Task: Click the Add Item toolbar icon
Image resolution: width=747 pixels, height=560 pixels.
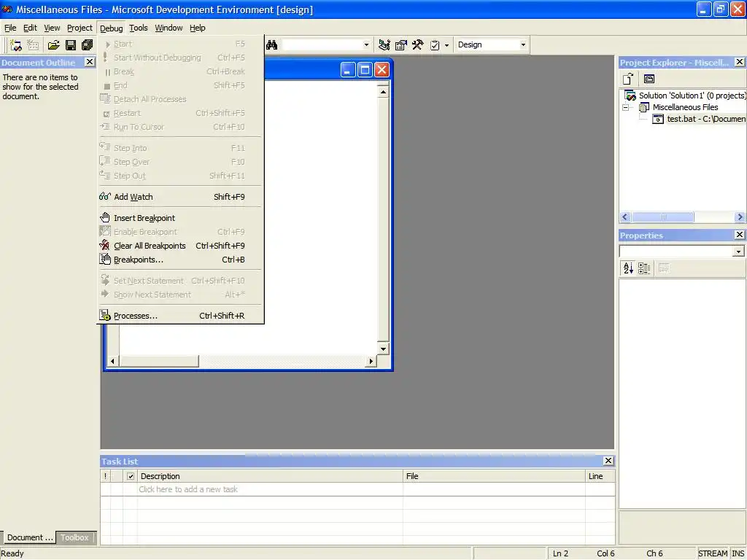Action: point(33,44)
